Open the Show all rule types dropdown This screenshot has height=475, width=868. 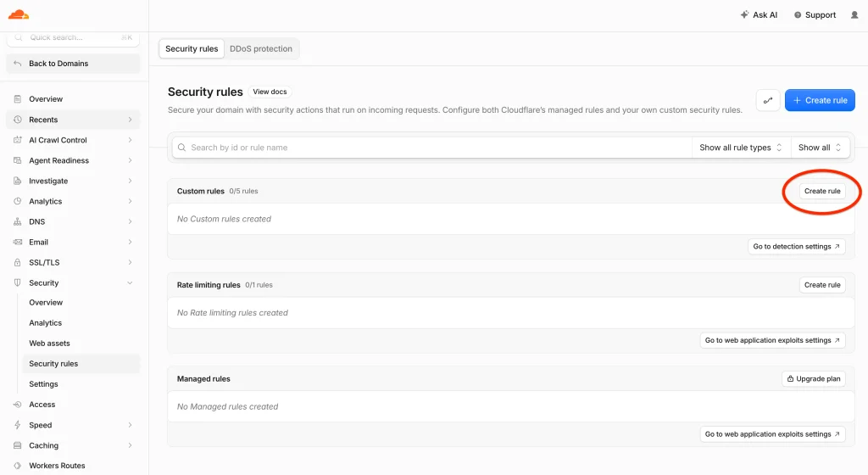[x=741, y=148]
